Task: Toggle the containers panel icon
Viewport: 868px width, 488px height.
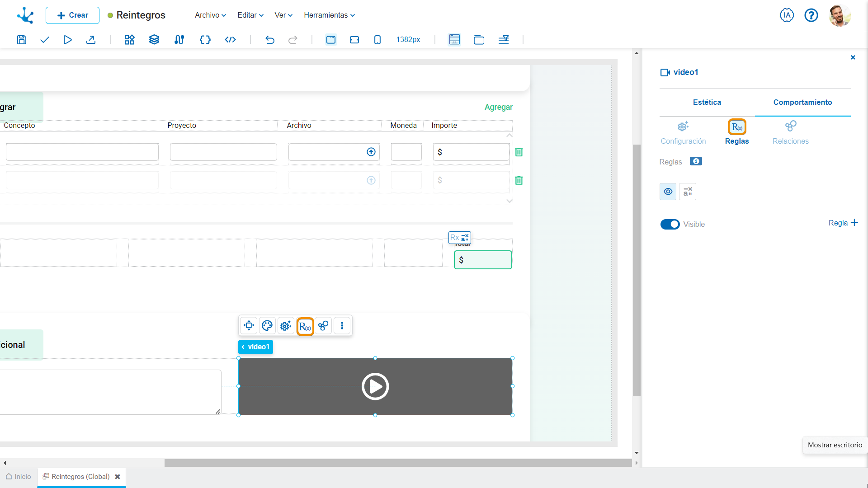Action: pos(479,40)
